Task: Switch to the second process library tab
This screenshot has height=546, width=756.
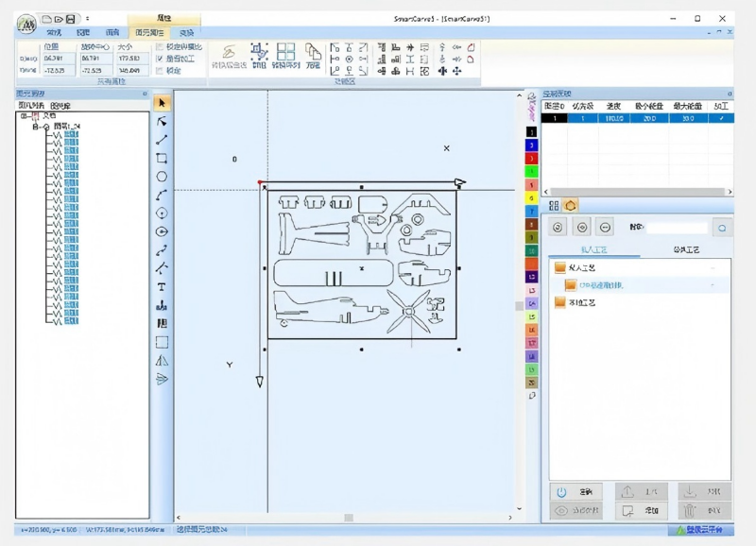Action: pyautogui.click(x=685, y=250)
